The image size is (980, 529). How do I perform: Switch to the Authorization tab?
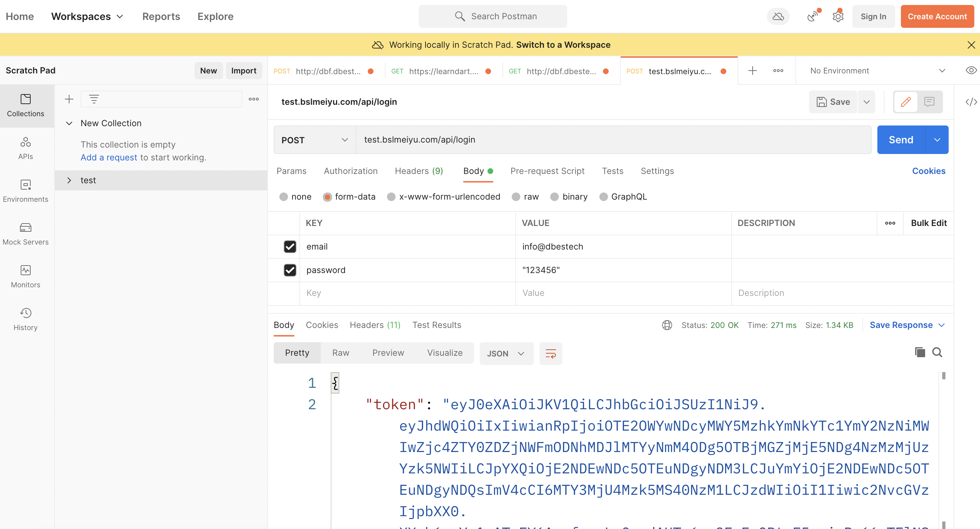[x=350, y=171]
